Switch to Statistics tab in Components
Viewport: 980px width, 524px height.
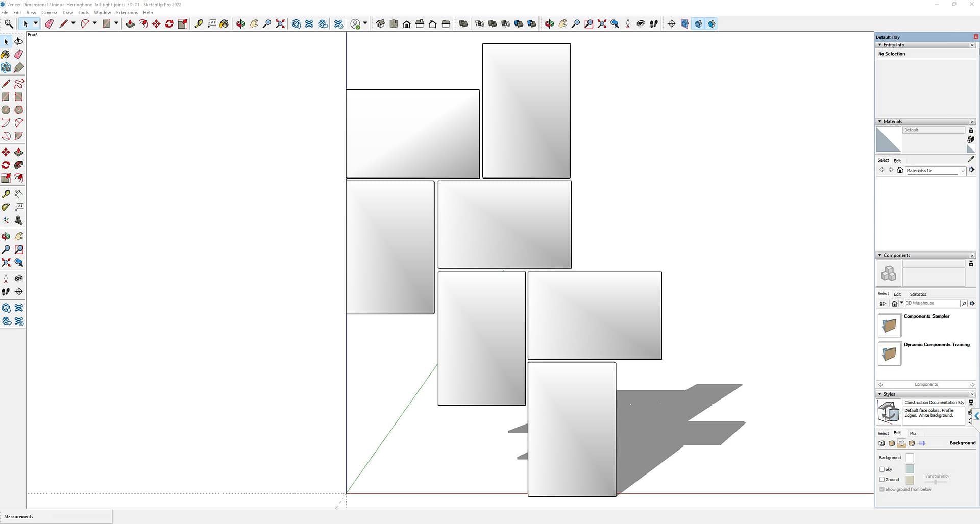point(918,294)
